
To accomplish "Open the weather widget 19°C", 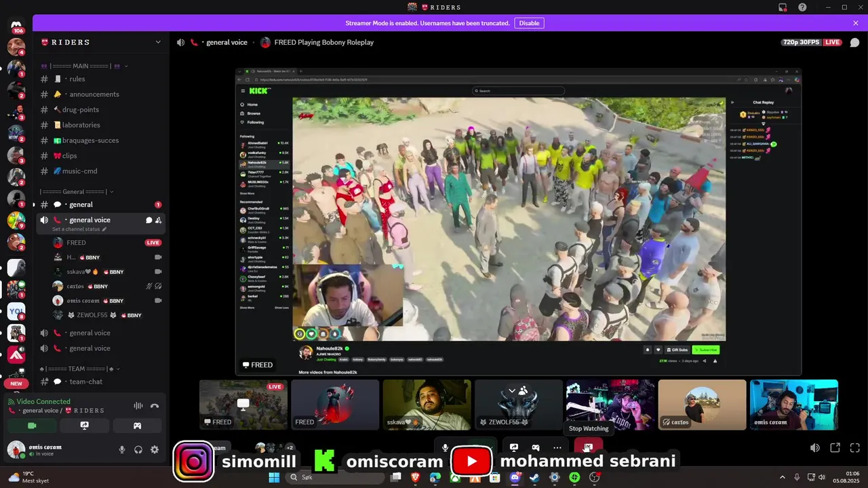I will point(27,477).
